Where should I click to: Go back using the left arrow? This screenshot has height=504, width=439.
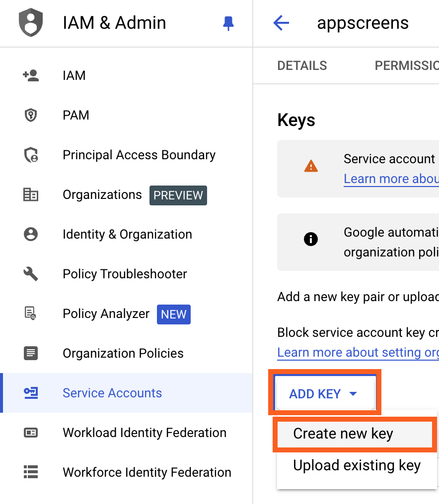(x=281, y=23)
